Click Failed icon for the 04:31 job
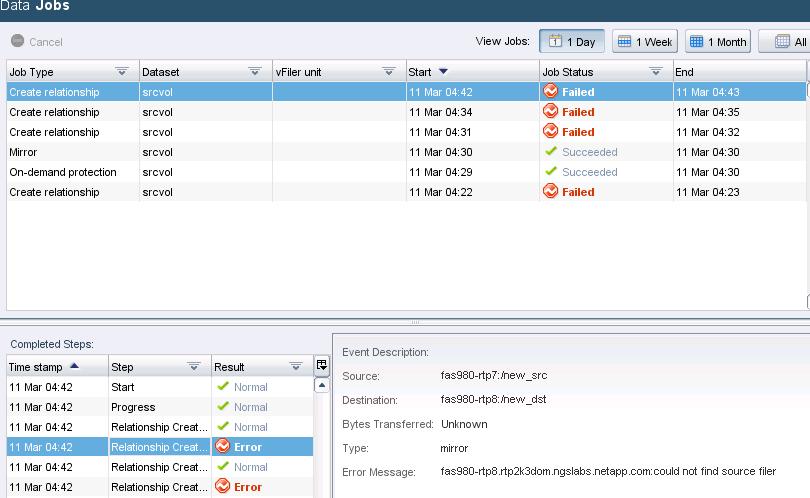This screenshot has height=498, width=810. point(551,131)
